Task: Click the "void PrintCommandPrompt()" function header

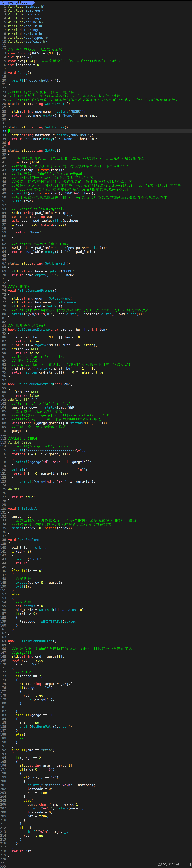Action: coord(32,290)
